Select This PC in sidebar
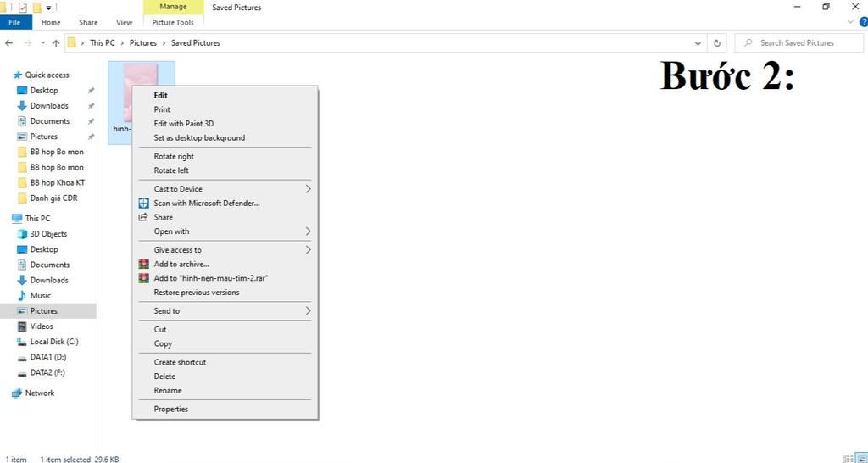The width and height of the screenshot is (868, 463). pyautogui.click(x=37, y=218)
